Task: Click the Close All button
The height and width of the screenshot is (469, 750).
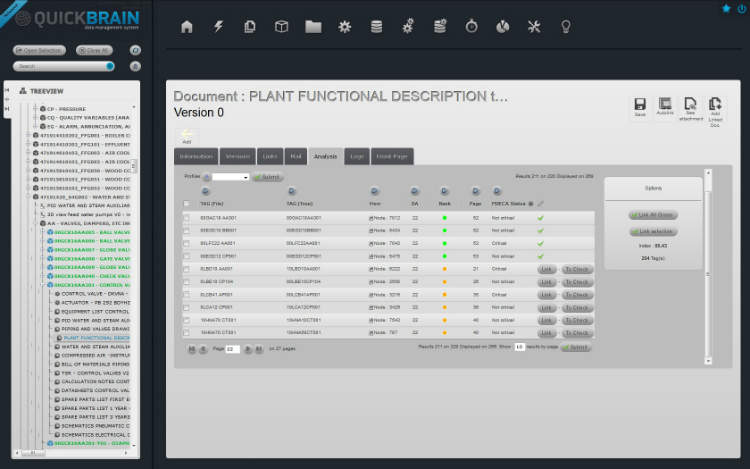Action: [x=94, y=50]
